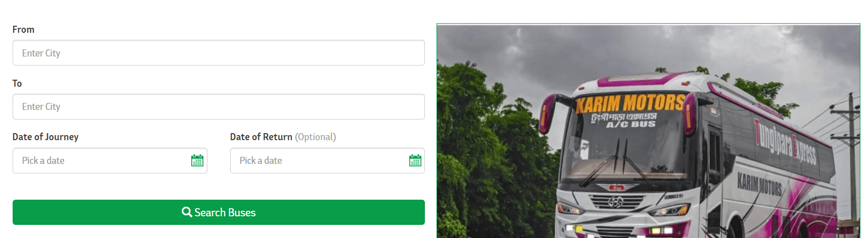Screen dimensions: 868x238
Task: Click the emblem on the bus front grille
Action: point(615,202)
